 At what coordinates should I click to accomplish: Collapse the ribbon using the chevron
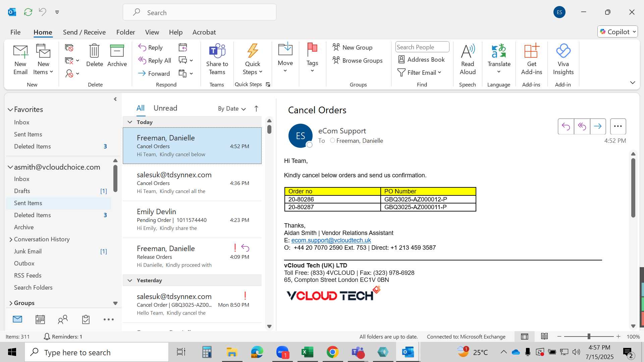pos(633,82)
